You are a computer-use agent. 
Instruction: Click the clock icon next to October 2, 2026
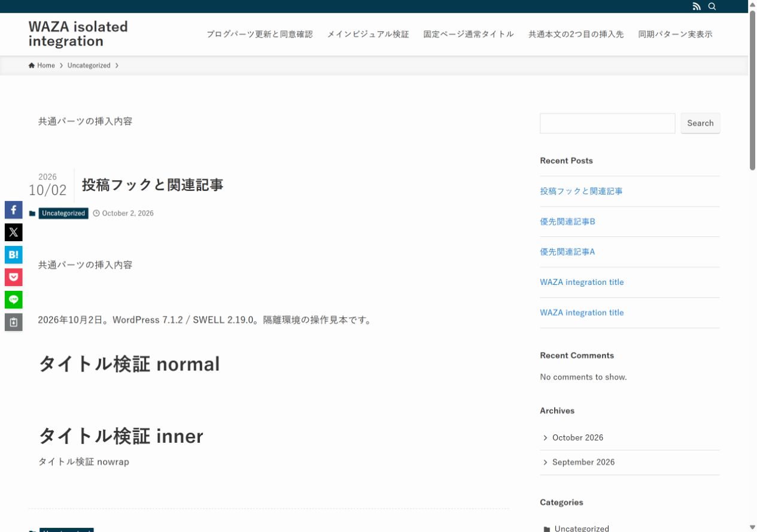click(x=96, y=213)
